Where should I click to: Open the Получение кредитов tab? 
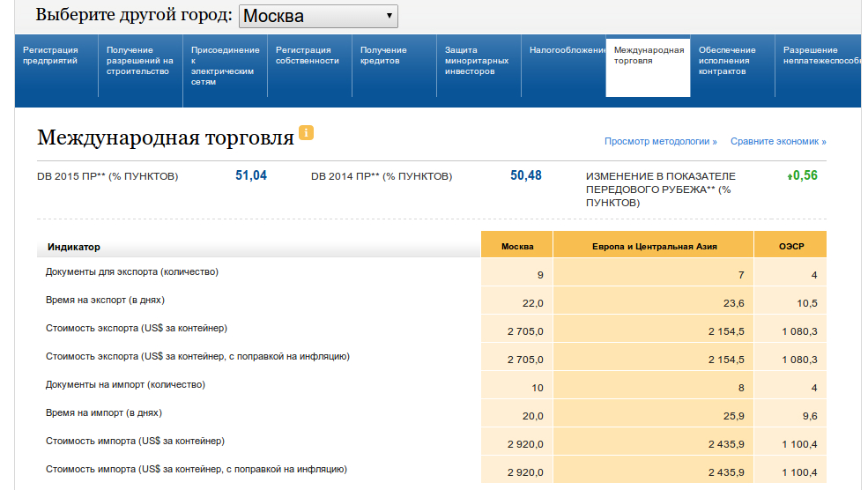395,66
